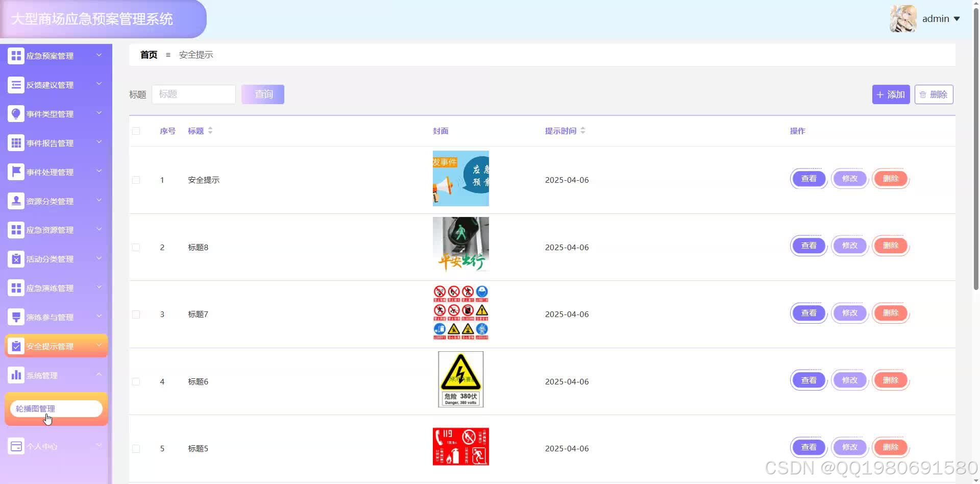Click the 系统管理 bar chart icon

tap(16, 375)
